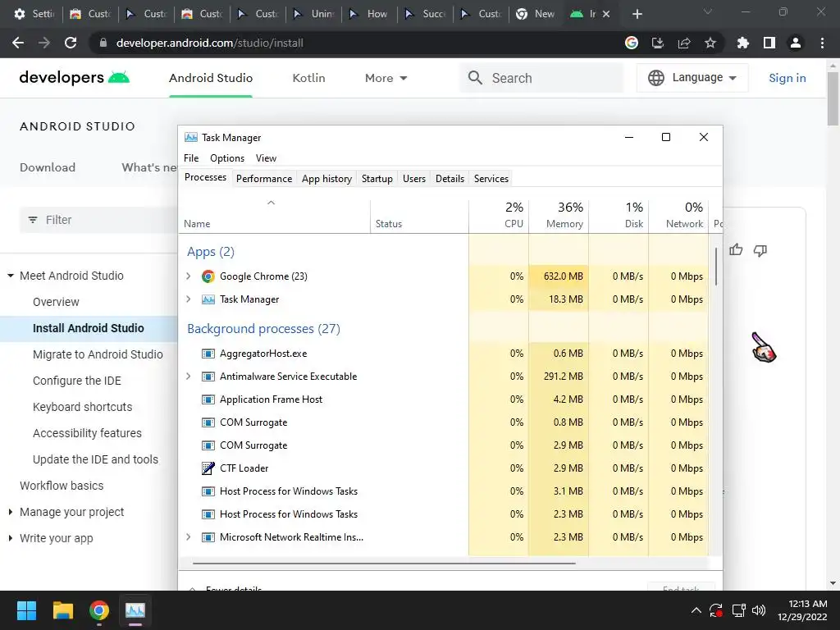
Task: Expand Write your app section
Action: point(10,538)
